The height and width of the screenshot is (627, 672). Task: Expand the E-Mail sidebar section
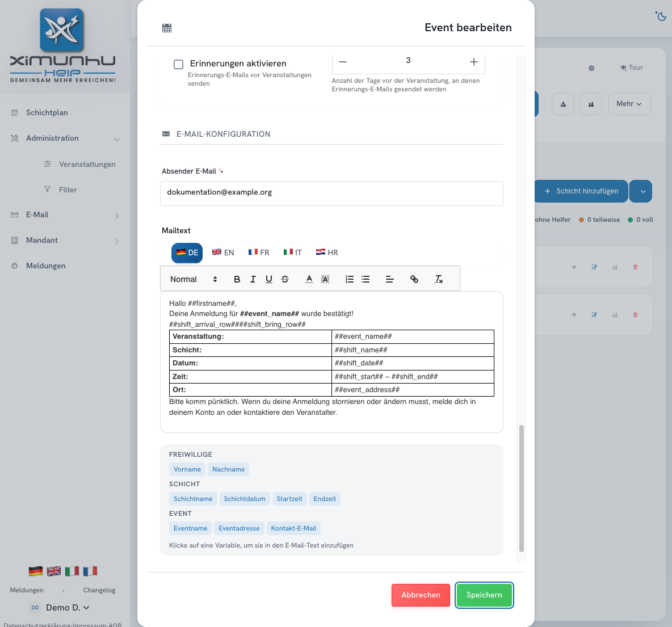tap(65, 215)
